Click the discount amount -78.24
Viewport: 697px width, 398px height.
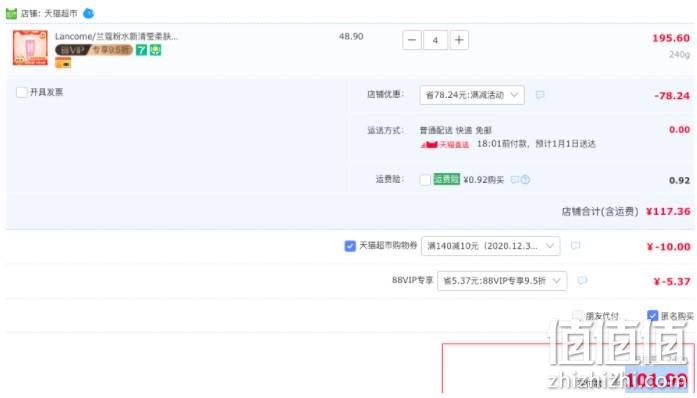point(672,96)
